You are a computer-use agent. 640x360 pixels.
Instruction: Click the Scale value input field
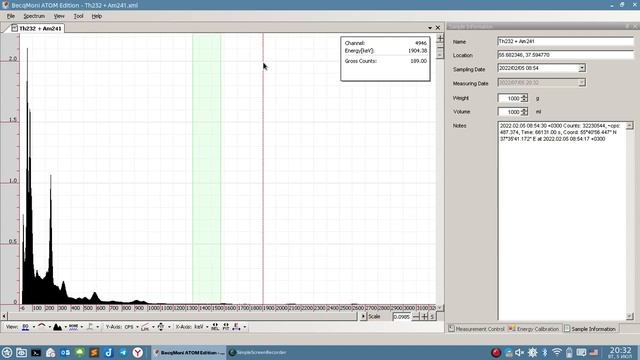pos(402,317)
